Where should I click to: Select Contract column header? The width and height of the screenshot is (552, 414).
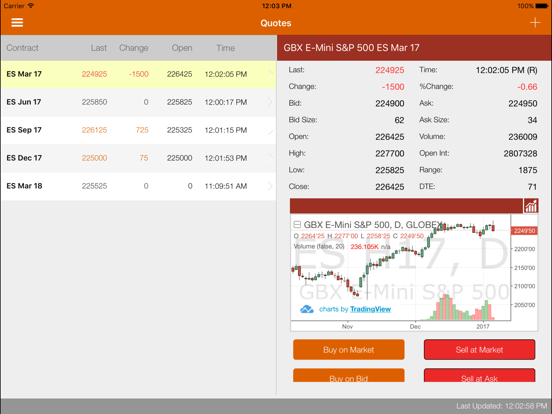23,48
